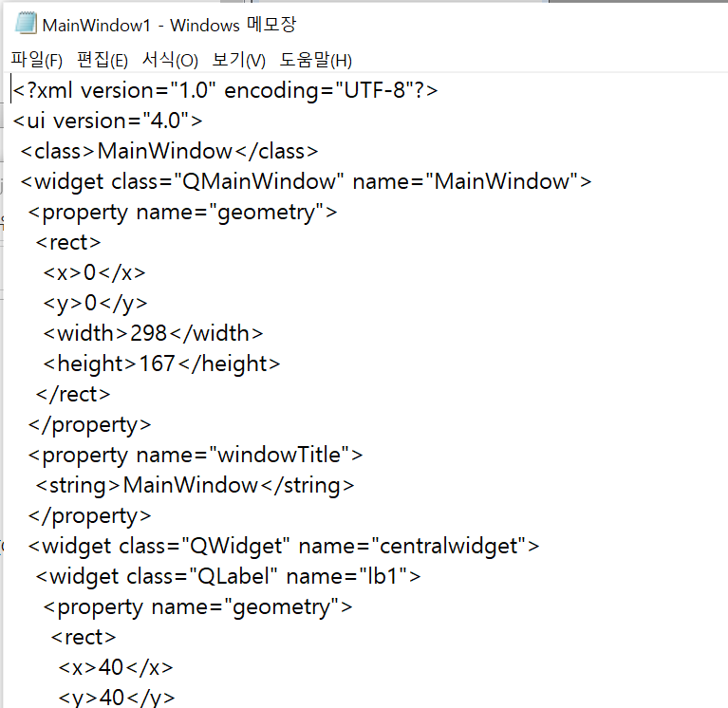Click the <width>298</width> line
Screen dimensions: 728x708
153,334
